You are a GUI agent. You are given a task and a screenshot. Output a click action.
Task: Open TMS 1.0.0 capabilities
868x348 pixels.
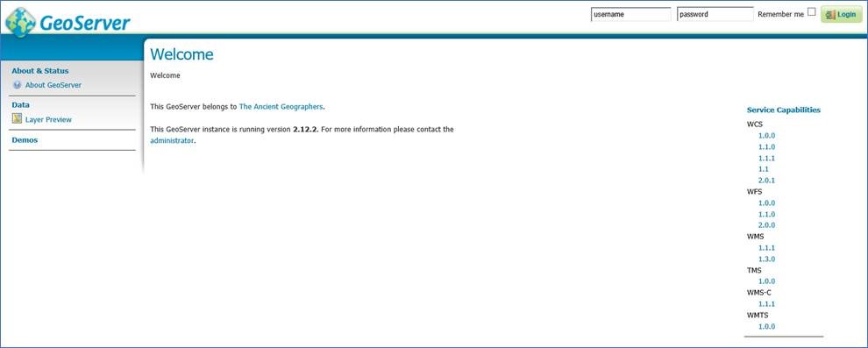click(x=766, y=281)
